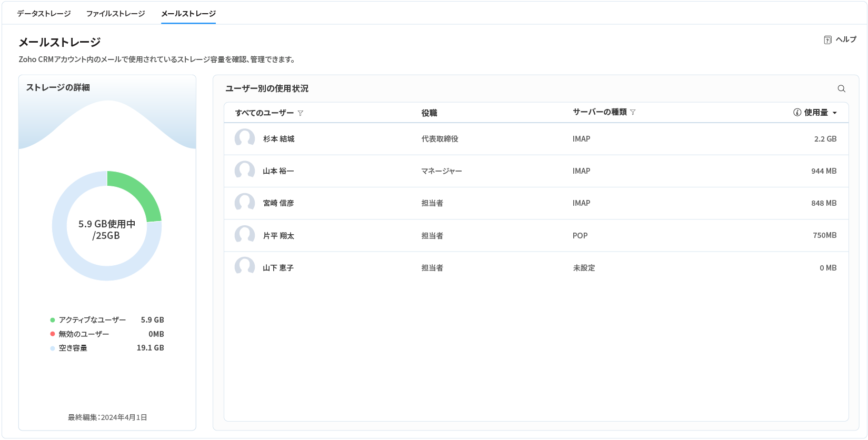Click avatar of 山本 裕一

pyautogui.click(x=245, y=171)
